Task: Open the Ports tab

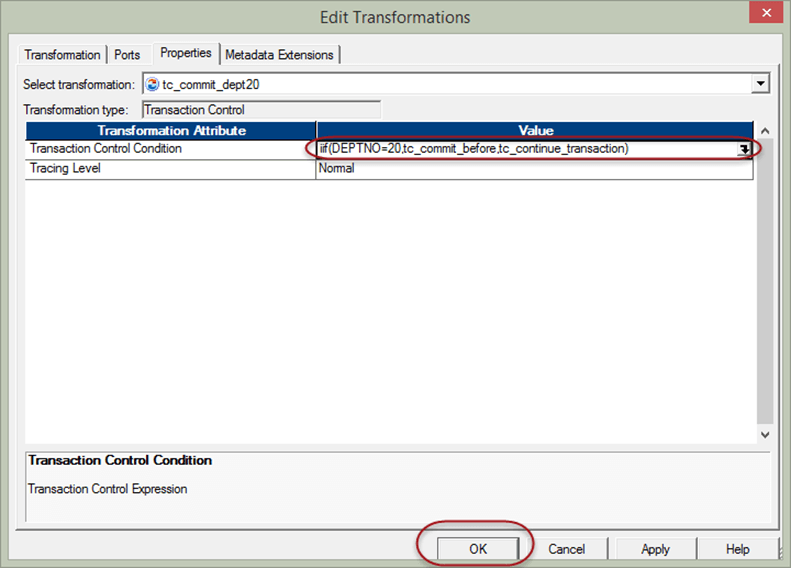Action: point(127,54)
